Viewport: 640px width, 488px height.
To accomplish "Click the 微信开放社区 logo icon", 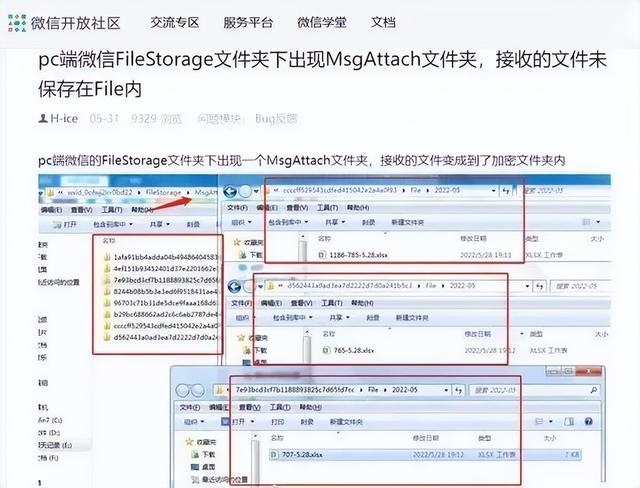I will tap(17, 23).
